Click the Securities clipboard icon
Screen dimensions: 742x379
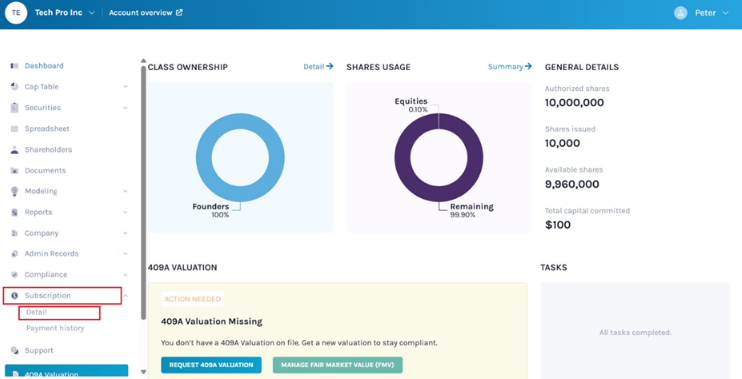15,107
